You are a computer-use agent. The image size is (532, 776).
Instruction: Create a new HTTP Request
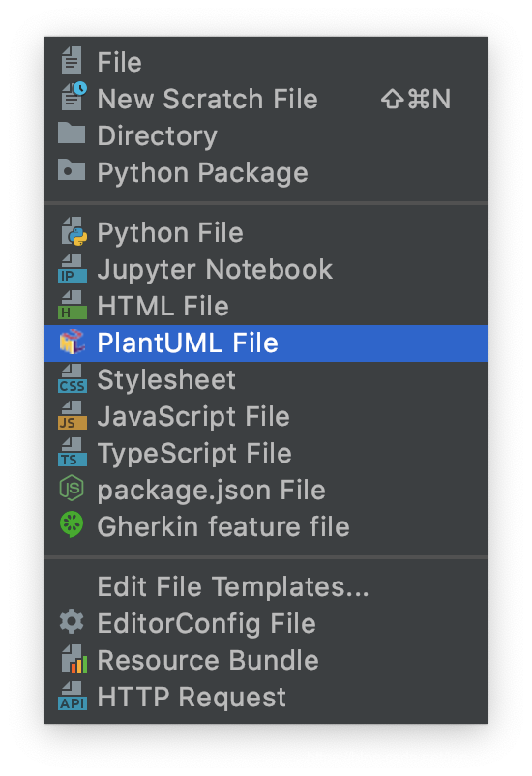coord(266,697)
